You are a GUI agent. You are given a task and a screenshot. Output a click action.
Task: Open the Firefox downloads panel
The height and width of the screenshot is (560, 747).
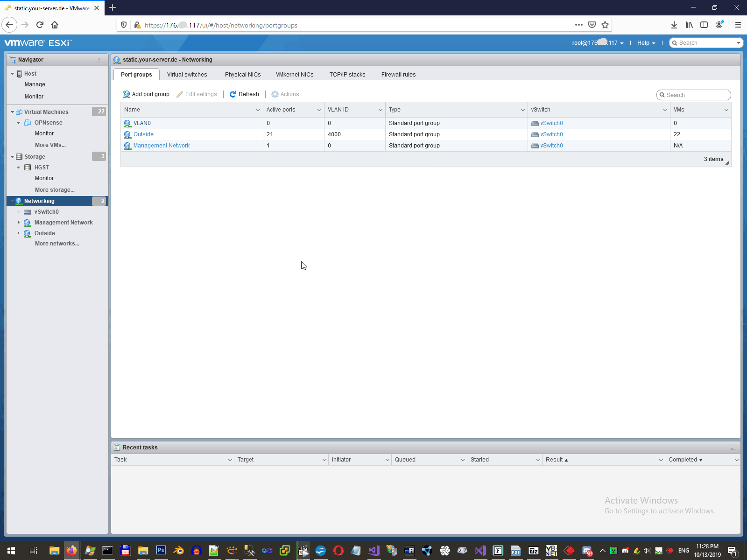pos(674,25)
